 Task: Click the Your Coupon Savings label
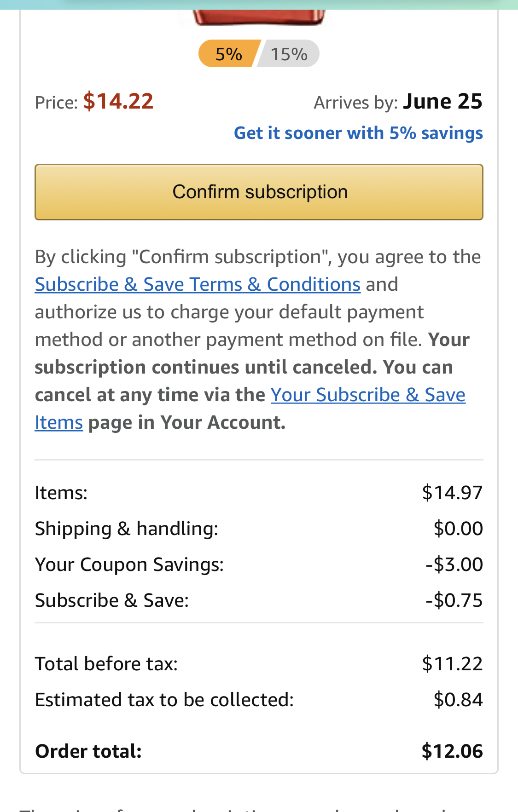[129, 564]
